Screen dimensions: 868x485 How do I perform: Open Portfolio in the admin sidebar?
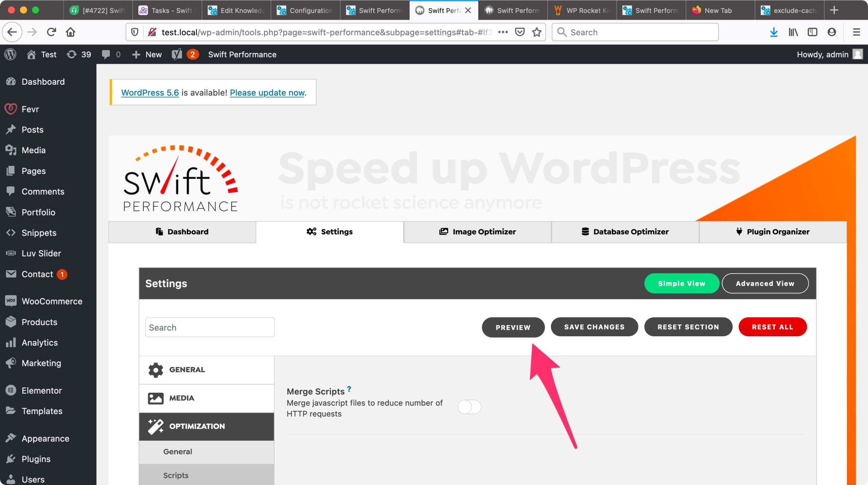(x=48, y=212)
